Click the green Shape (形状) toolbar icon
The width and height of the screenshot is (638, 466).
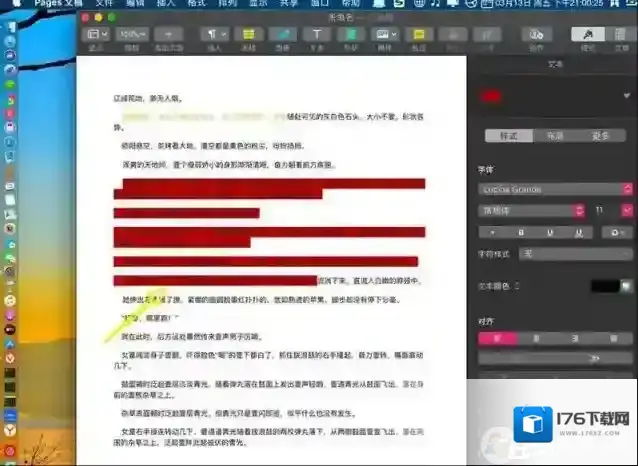(350, 34)
